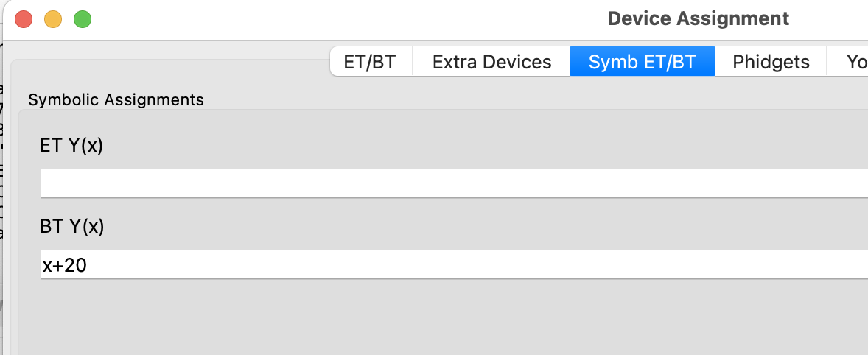Screen dimensions: 868x355
Task: Close the Device Assignment window
Action: (x=24, y=19)
